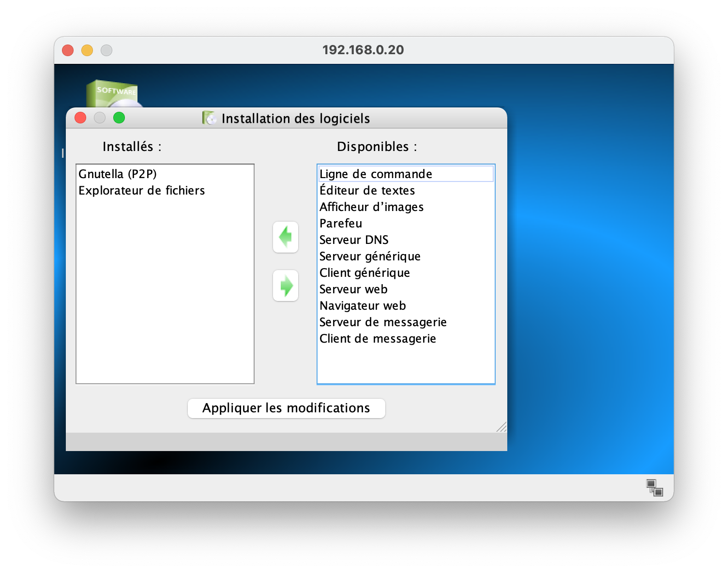Click the green right arrow uninstall button

click(x=286, y=286)
